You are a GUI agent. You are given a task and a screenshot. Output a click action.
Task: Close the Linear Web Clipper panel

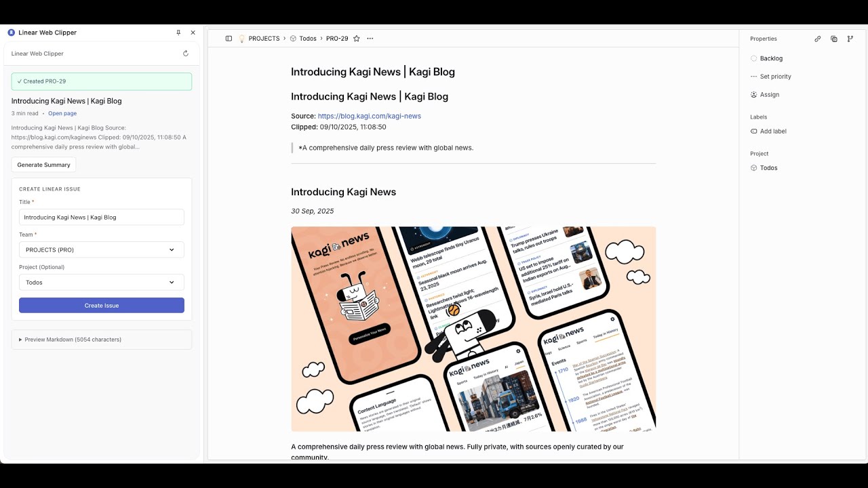point(193,33)
